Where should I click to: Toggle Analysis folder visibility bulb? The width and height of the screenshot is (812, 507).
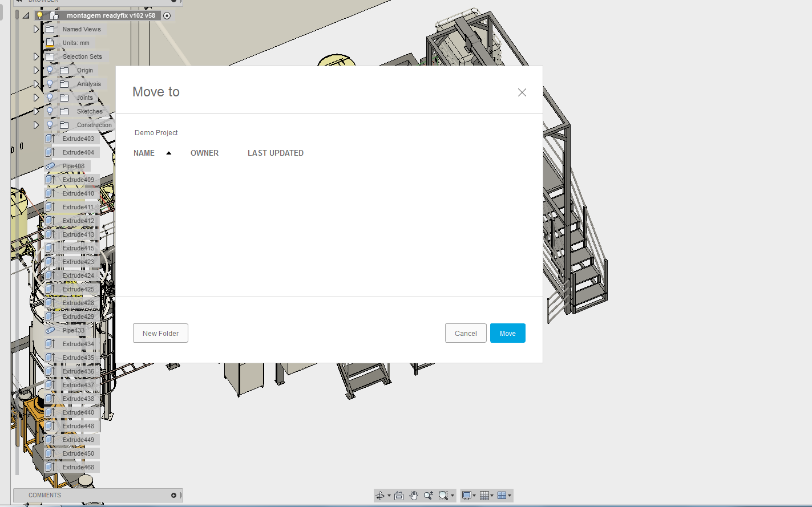(50, 84)
